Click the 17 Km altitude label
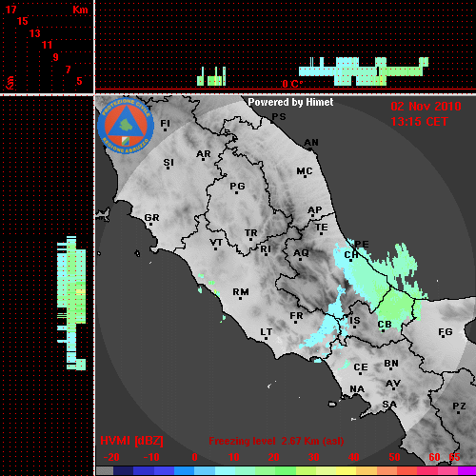The image size is (476, 476). pos(10,10)
